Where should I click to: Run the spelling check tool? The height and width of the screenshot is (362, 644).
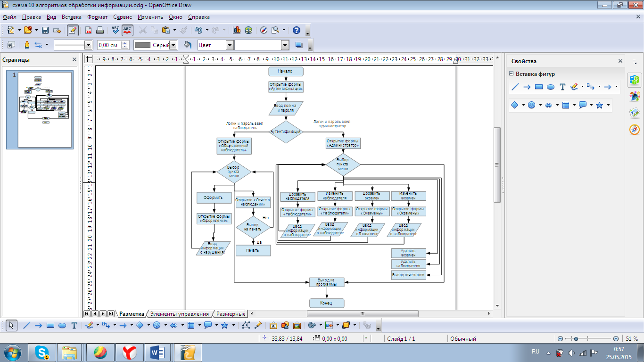click(x=116, y=30)
